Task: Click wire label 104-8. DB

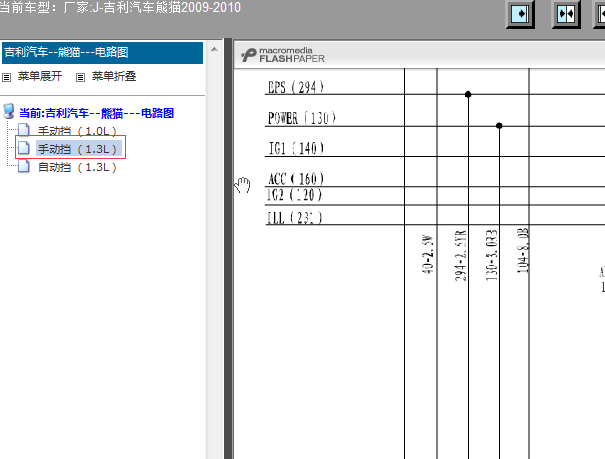Action: click(x=522, y=251)
